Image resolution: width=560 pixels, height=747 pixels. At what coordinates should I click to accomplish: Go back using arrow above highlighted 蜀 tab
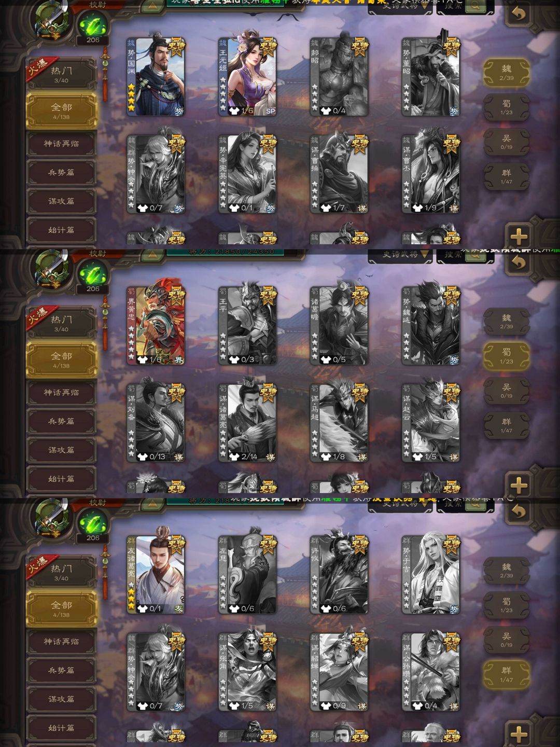tap(519, 262)
